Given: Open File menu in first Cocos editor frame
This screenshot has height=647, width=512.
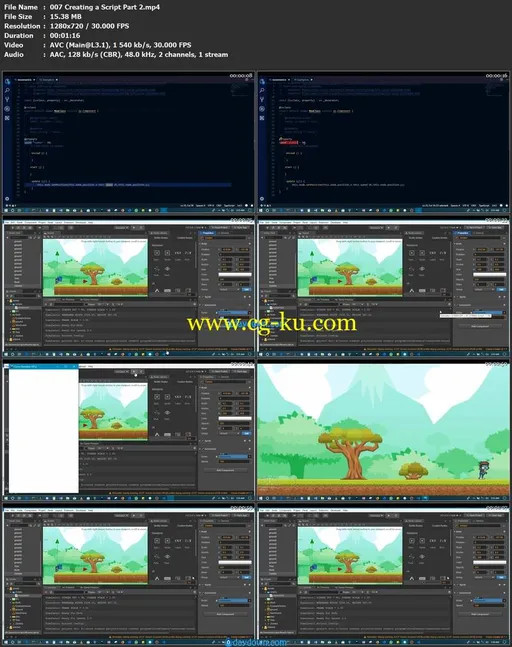Looking at the screenshot, I should pyautogui.click(x=7, y=222).
